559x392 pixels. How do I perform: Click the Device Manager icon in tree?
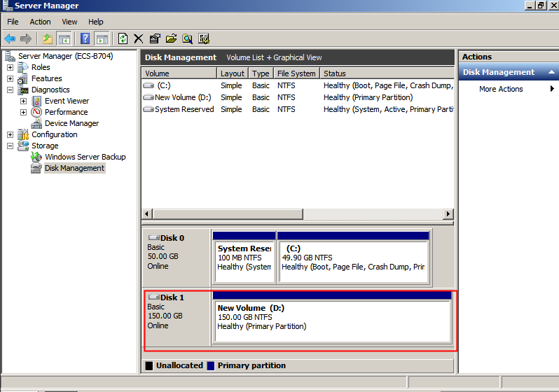pos(36,123)
